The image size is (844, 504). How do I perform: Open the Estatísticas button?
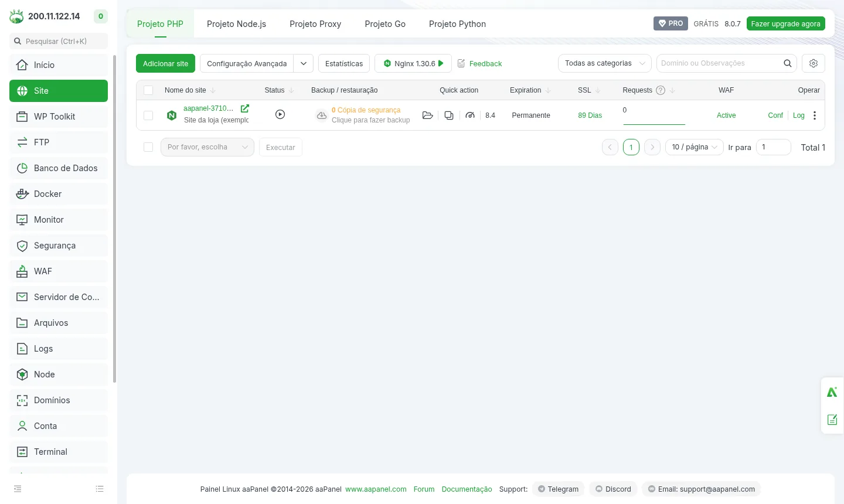pyautogui.click(x=344, y=63)
